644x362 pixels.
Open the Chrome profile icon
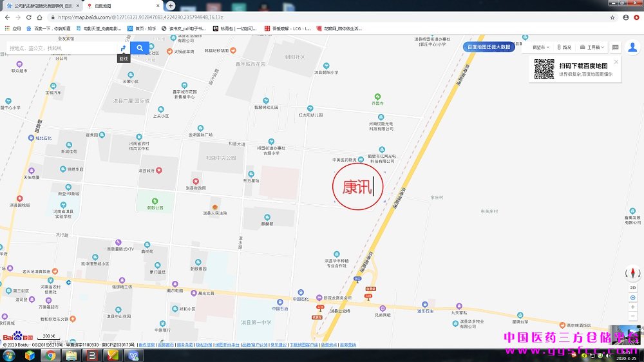point(625,17)
